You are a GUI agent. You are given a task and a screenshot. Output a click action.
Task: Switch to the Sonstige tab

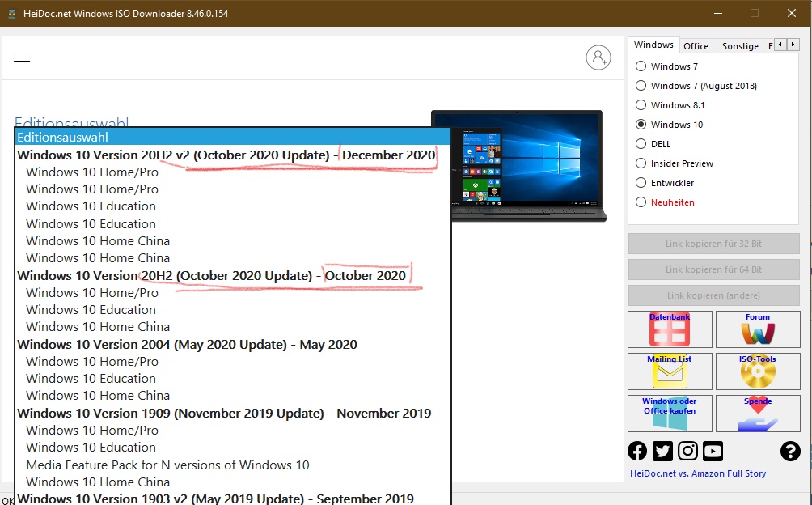740,46
